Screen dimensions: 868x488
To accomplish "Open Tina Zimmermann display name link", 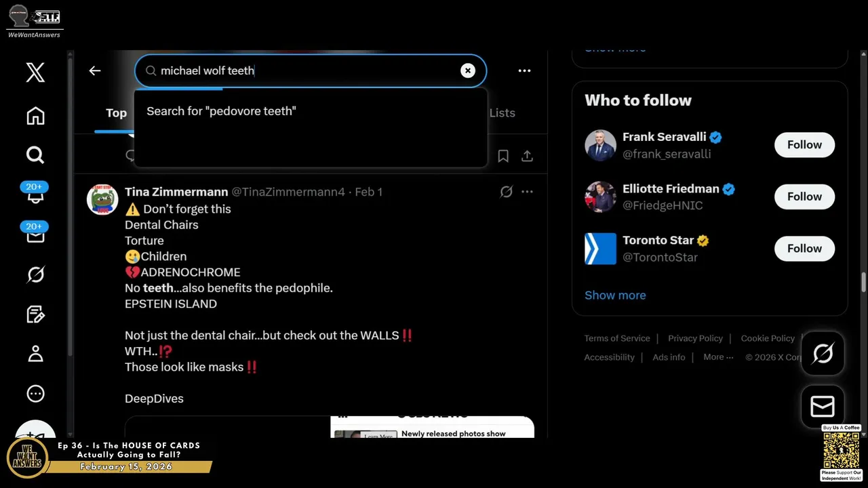I will pos(176,192).
